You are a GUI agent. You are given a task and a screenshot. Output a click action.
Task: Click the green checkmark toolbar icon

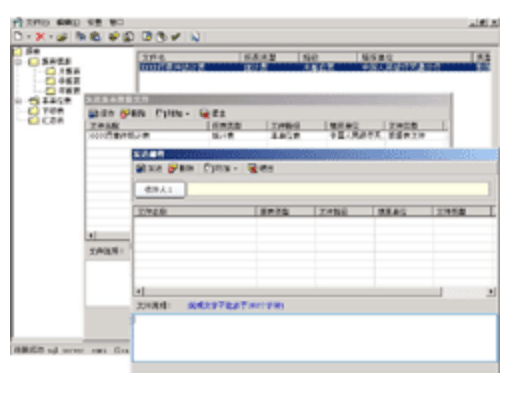coord(176,36)
